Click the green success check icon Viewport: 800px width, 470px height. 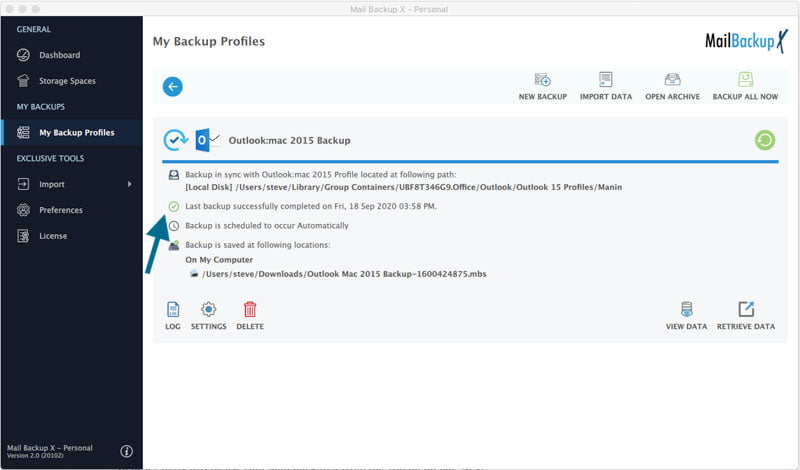pos(174,206)
